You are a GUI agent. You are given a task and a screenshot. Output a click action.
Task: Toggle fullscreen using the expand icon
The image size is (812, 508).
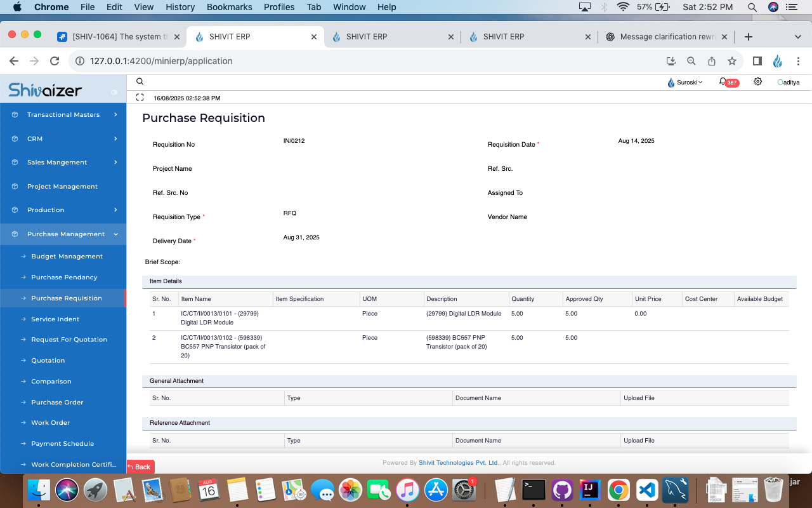pos(140,98)
